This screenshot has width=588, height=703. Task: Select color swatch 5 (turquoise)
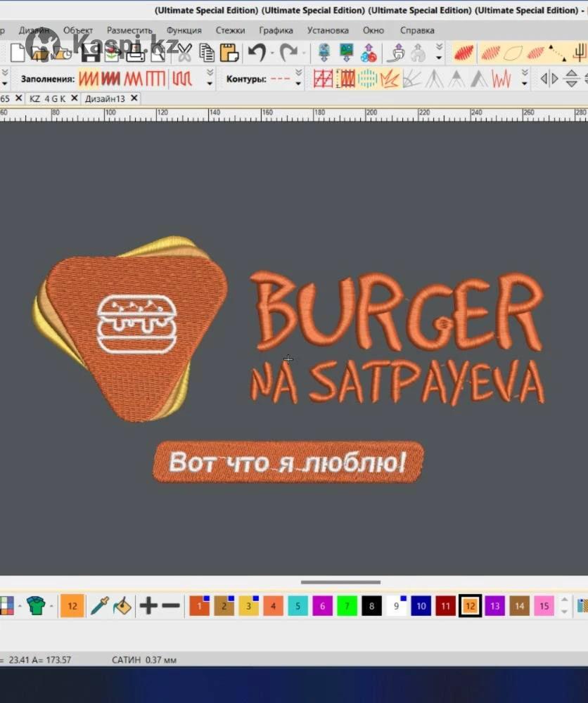pyautogui.click(x=298, y=606)
